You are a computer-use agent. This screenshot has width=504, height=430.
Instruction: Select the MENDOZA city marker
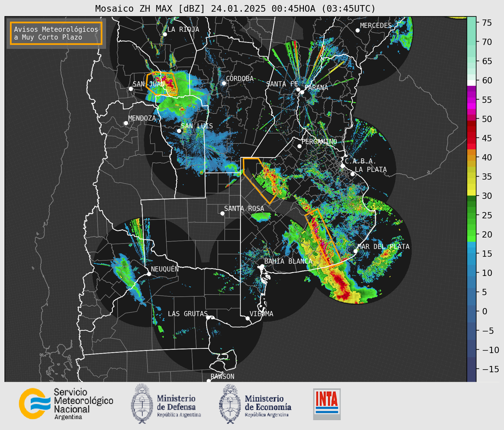[126, 123]
